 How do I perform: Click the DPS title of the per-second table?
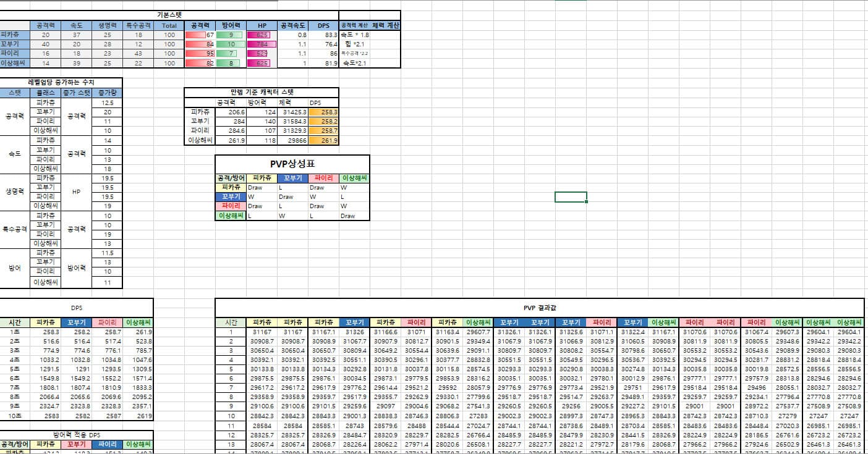coord(77,308)
